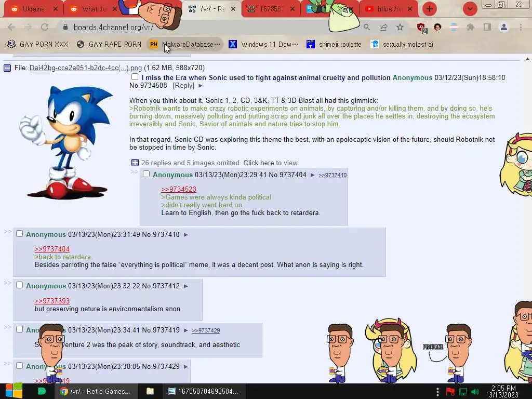Open the red flag tray icon
Screen dimensions: 532x399
click(450, 392)
